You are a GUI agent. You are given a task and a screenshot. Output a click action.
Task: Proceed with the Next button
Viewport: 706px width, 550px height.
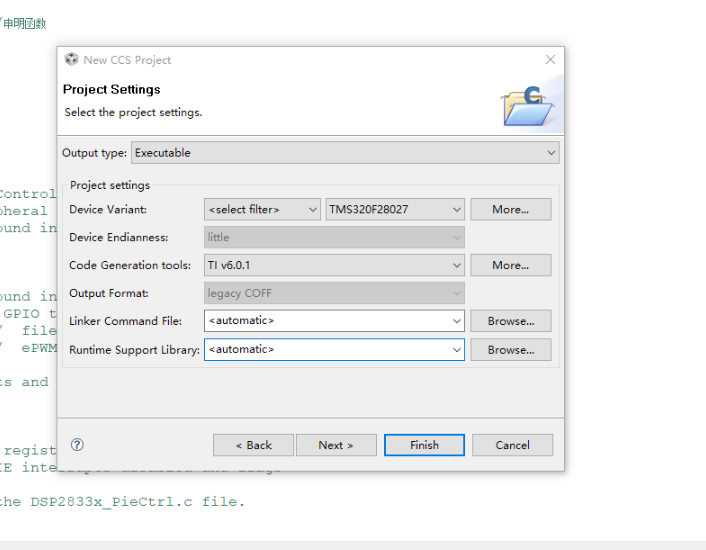(336, 445)
